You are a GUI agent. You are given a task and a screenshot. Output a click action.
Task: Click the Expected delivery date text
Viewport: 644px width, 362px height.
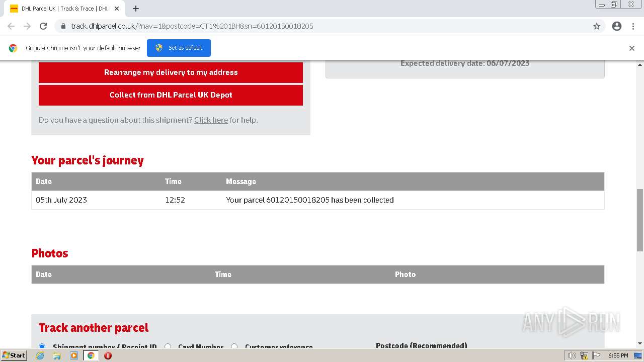click(x=465, y=63)
